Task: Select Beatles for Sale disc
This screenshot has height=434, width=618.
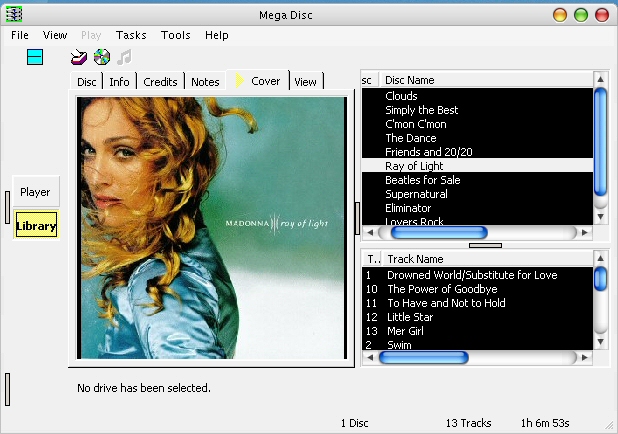Action: pos(477,180)
